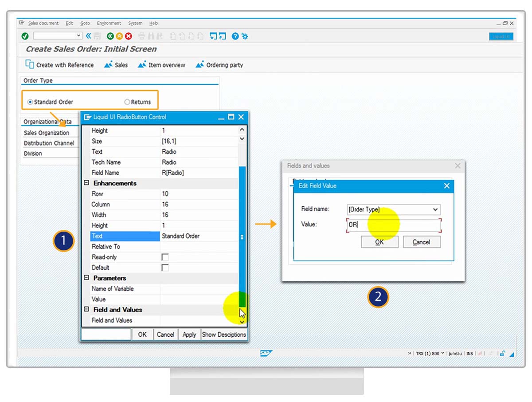Click the red Cancel icon in toolbar
Viewport: 532px width, 402px height.
click(129, 36)
